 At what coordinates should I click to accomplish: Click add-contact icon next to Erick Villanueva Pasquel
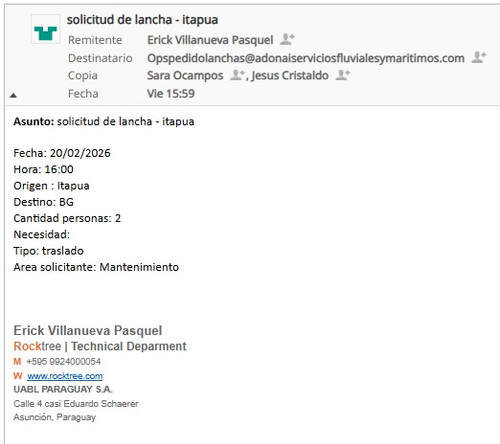click(x=287, y=39)
